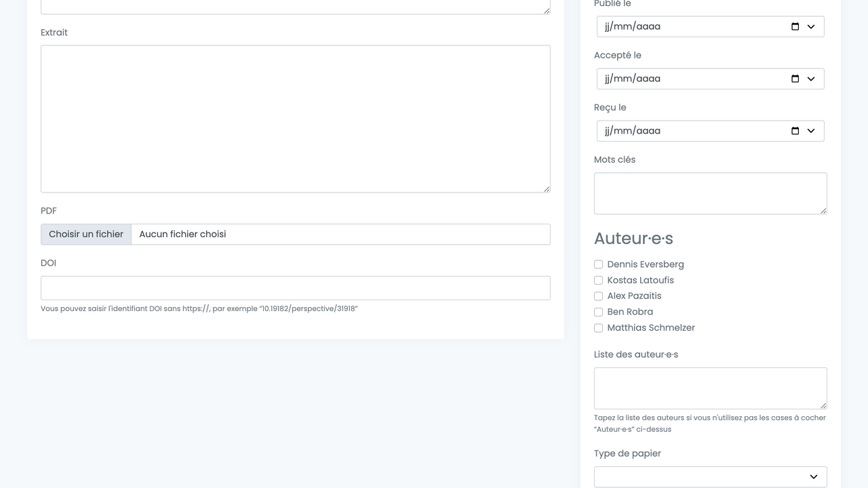Screen dimensions: 868x488
Task: Open calendar picker for Accepté le date
Action: [795, 79]
